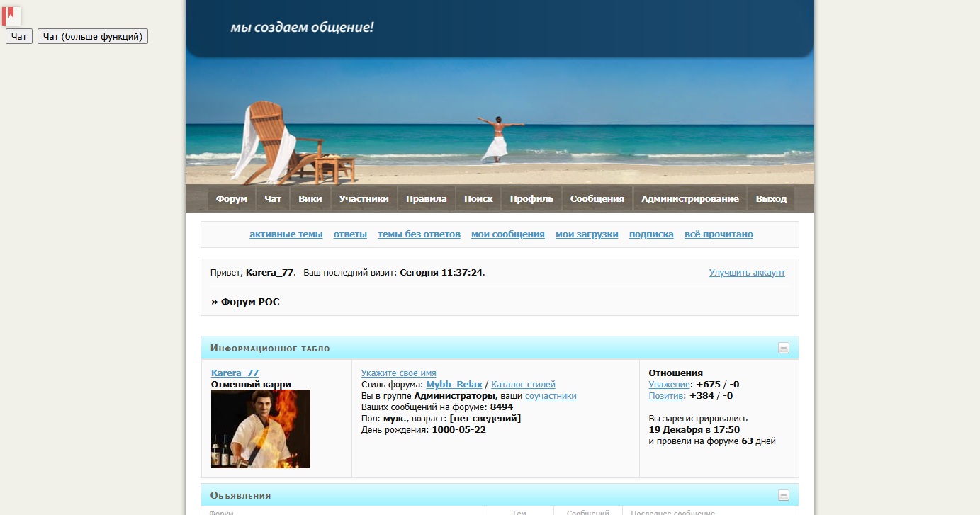The width and height of the screenshot is (980, 515).
Task: Open Сообщения in navigation bar
Action: [597, 199]
